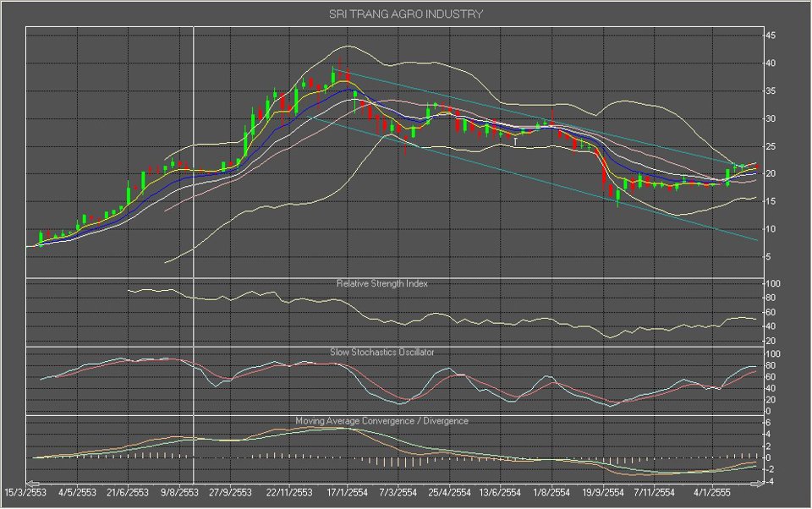
Task: Click the 19/9/2554 date label
Action: tap(603, 492)
